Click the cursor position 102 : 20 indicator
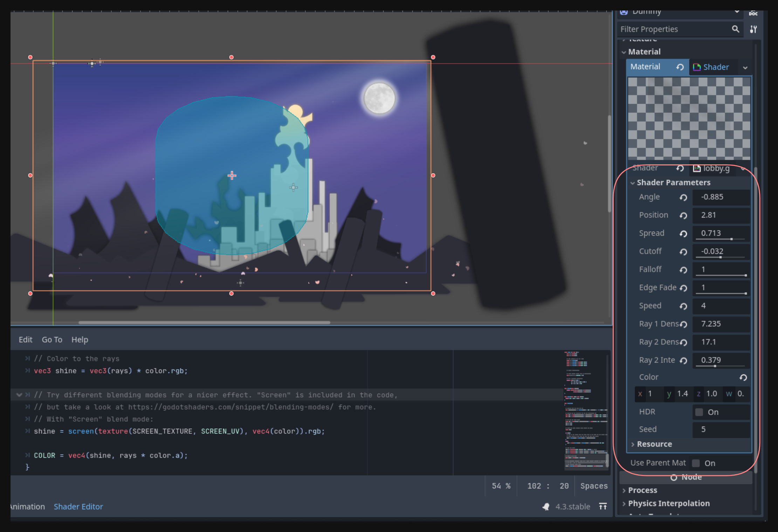 pyautogui.click(x=548, y=486)
